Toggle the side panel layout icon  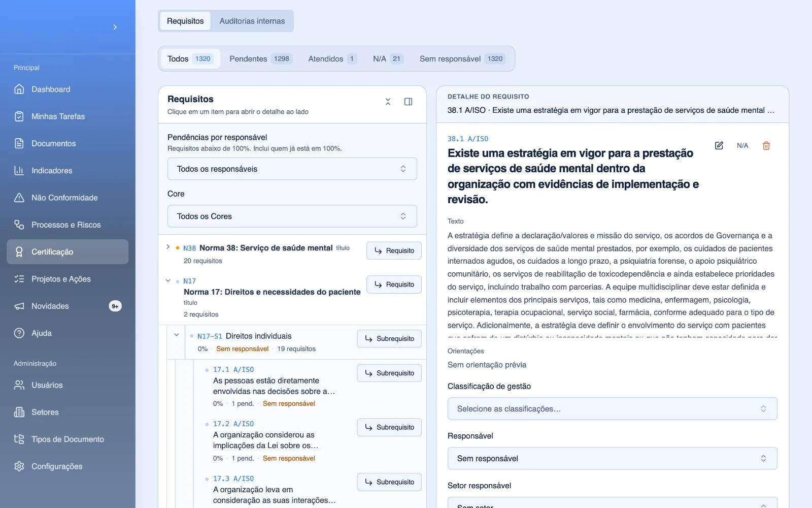point(408,102)
